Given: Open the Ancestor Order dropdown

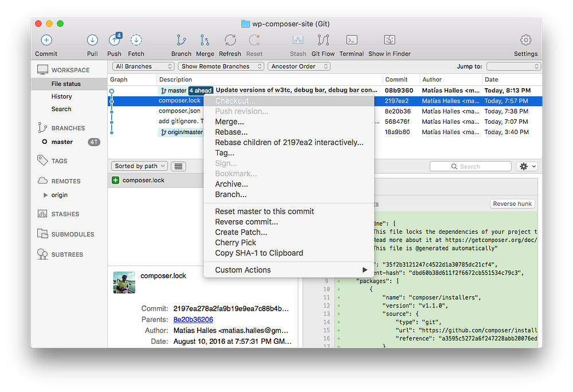Looking at the screenshot, I should [x=299, y=66].
